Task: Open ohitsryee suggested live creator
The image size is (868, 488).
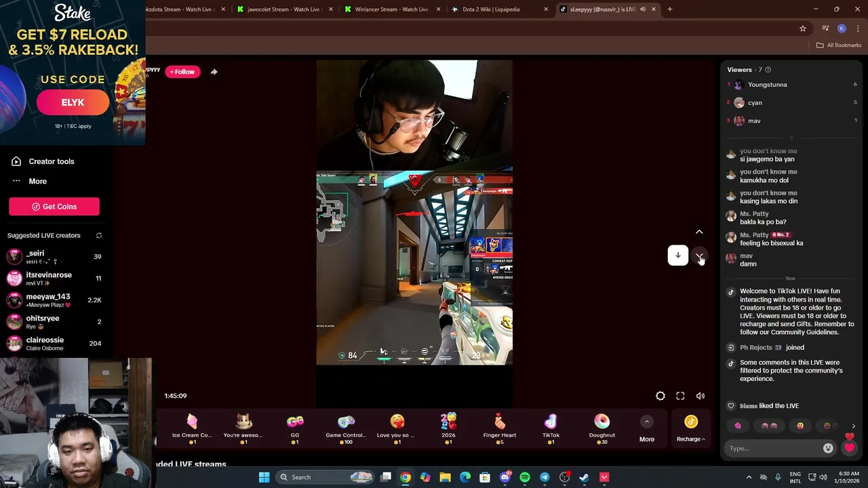Action: click(x=54, y=322)
